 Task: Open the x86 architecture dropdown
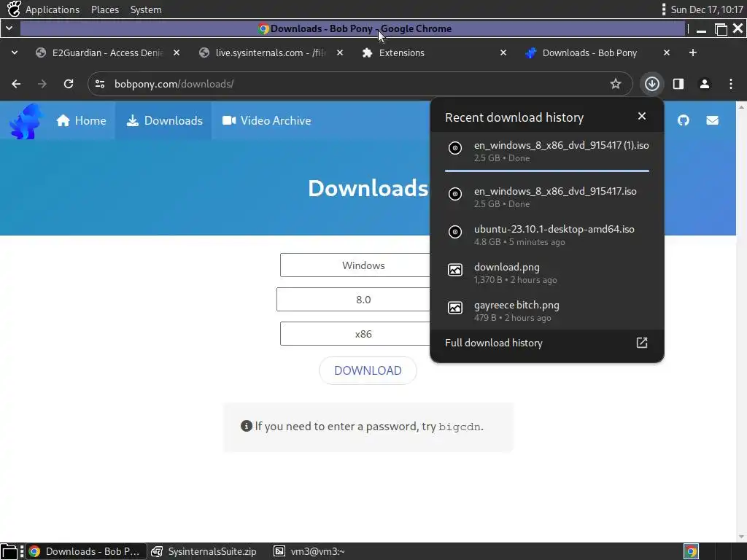point(355,334)
